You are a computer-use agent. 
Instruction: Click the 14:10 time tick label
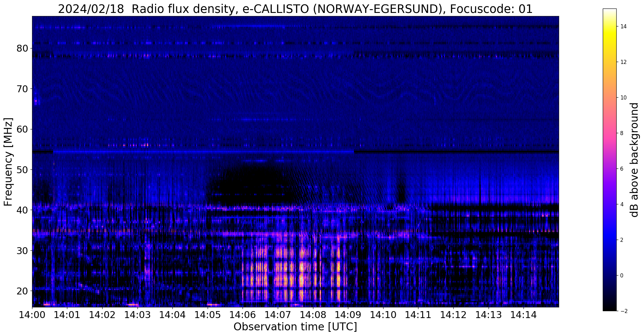[x=383, y=315]
